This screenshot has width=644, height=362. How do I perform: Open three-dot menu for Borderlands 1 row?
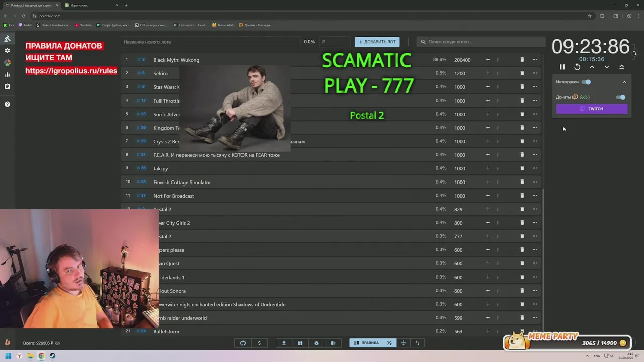click(535, 277)
